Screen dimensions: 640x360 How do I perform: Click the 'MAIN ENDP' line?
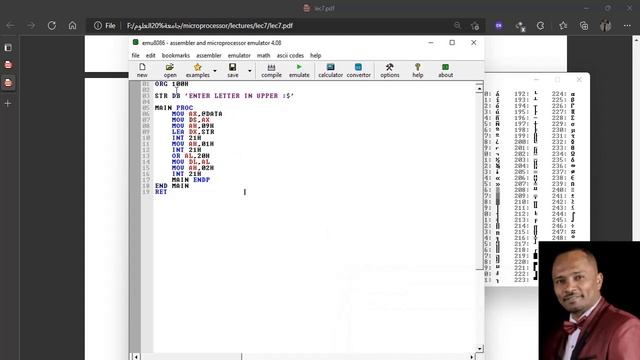191,180
